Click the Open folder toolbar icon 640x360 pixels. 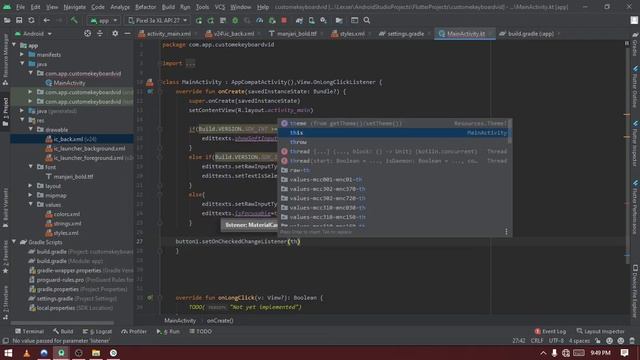(x=7, y=20)
